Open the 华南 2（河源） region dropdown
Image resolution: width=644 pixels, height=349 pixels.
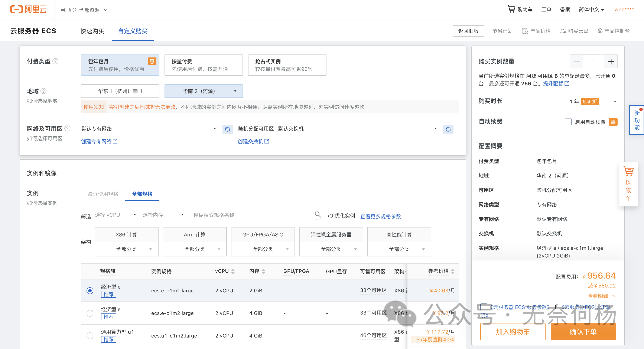click(x=204, y=91)
